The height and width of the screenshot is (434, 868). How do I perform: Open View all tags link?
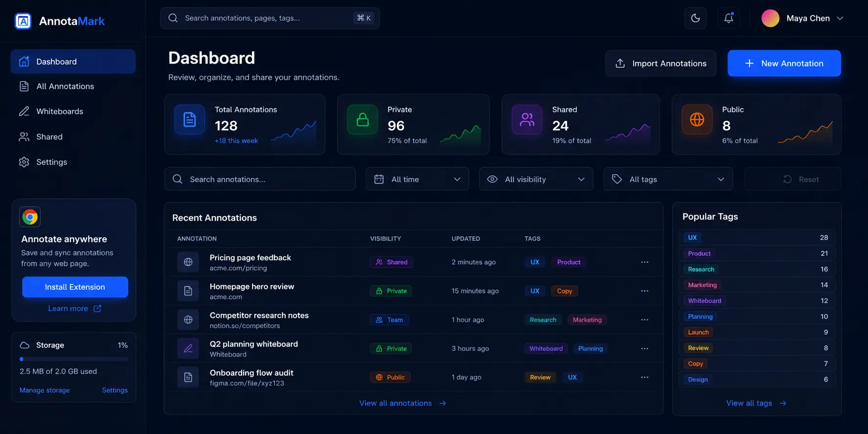click(756, 403)
